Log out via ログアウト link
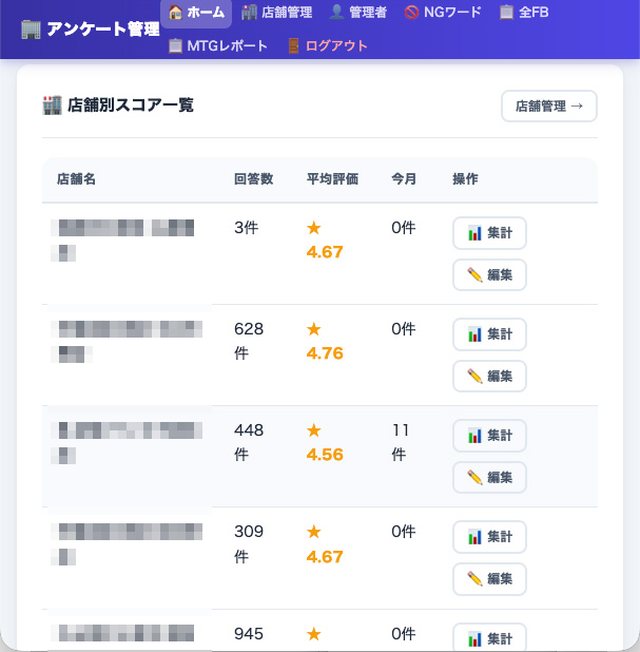 pyautogui.click(x=329, y=46)
